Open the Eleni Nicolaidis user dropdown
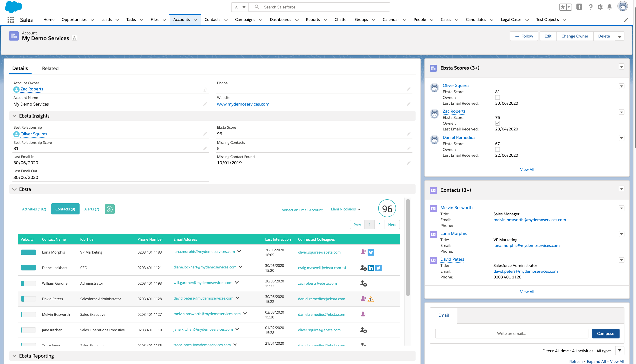636x364 pixels. coord(346,209)
